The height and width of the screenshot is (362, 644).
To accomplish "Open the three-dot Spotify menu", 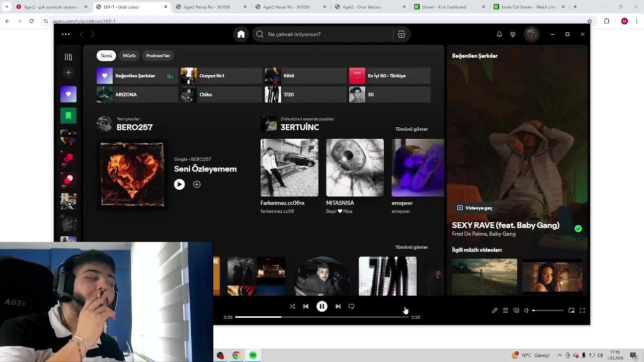I will tap(66, 34).
